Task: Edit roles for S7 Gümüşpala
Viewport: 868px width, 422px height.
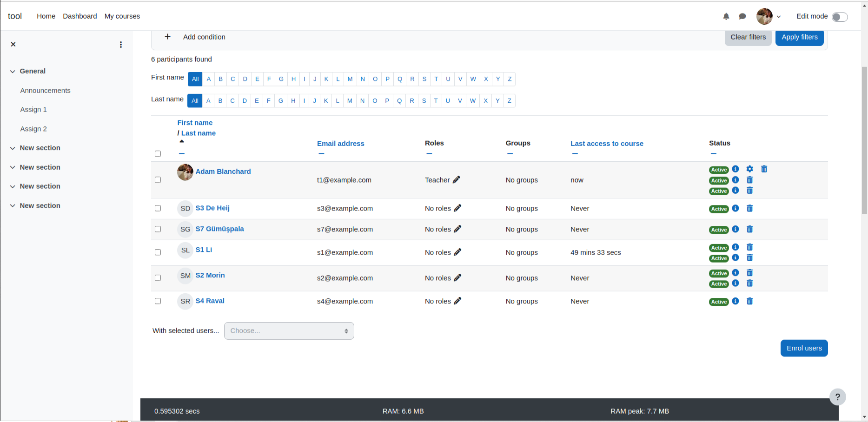Action: click(x=457, y=229)
